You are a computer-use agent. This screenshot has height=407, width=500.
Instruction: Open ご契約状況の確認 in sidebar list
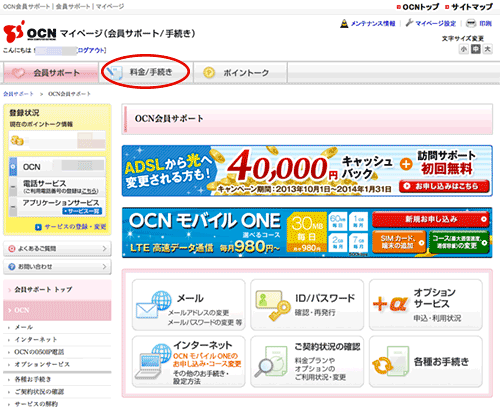click(39, 392)
